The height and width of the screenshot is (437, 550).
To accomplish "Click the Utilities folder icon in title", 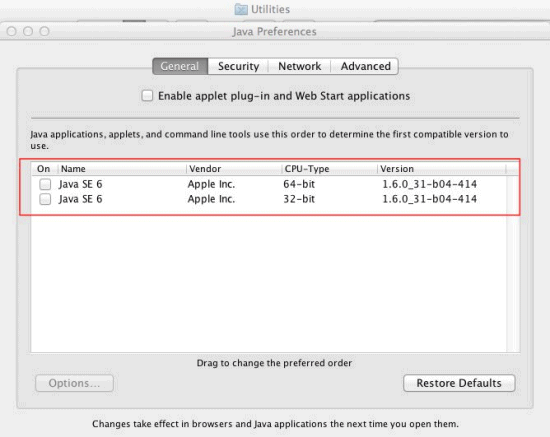I will pos(241,9).
